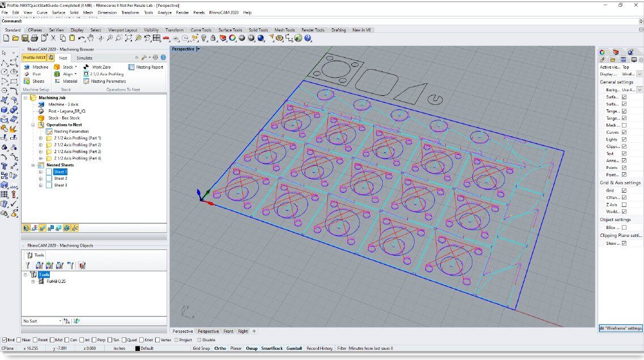644x360 pixels.
Task: Click the Default layer color swatch
Action: click(138, 348)
